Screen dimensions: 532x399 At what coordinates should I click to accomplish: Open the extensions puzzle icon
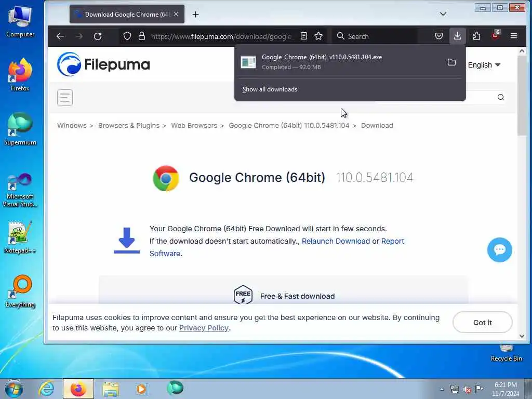tap(476, 36)
